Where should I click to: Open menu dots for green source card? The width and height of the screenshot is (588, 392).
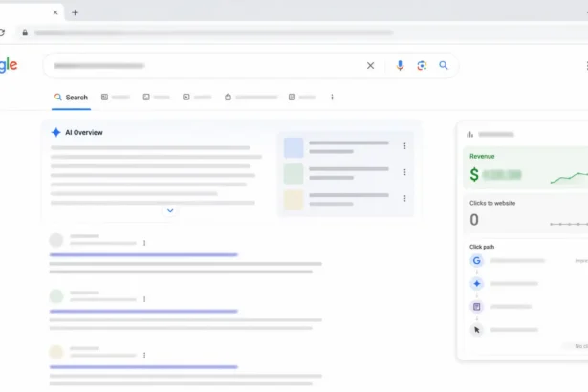[404, 172]
